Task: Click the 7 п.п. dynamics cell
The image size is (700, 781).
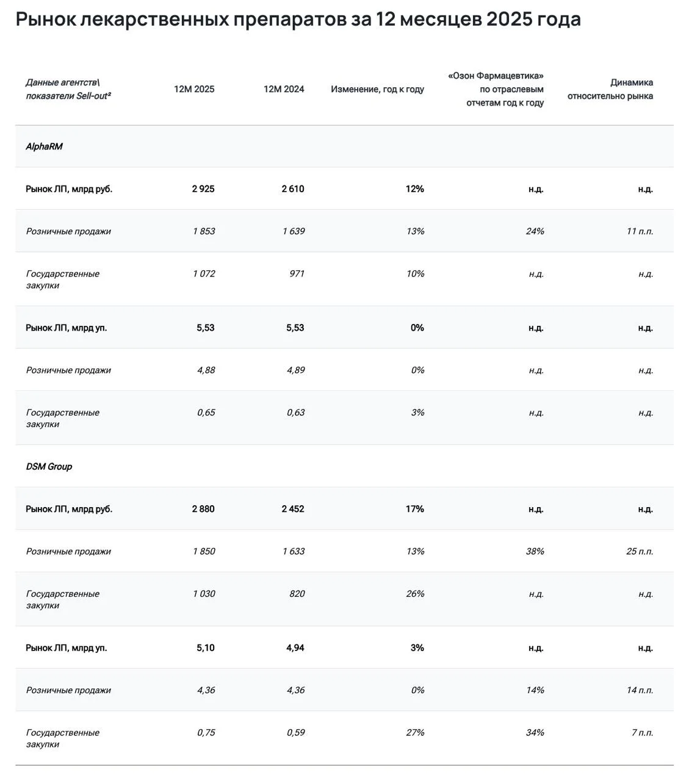Action: point(643,732)
